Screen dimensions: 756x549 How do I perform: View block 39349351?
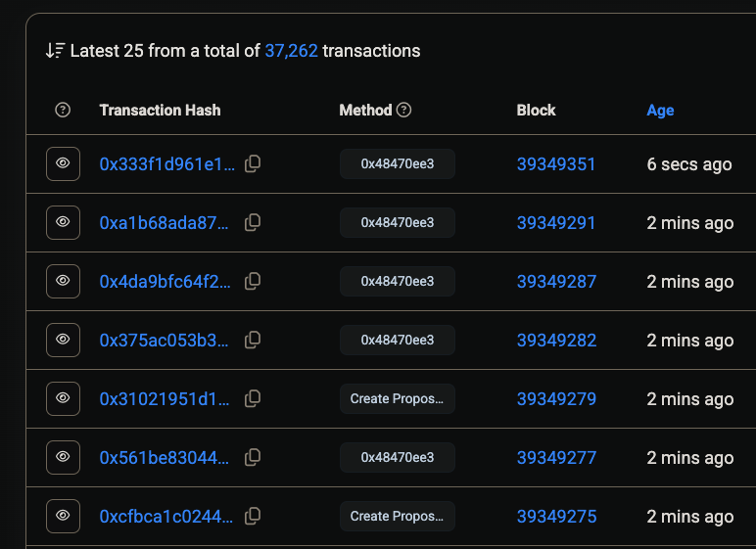pyautogui.click(x=556, y=164)
